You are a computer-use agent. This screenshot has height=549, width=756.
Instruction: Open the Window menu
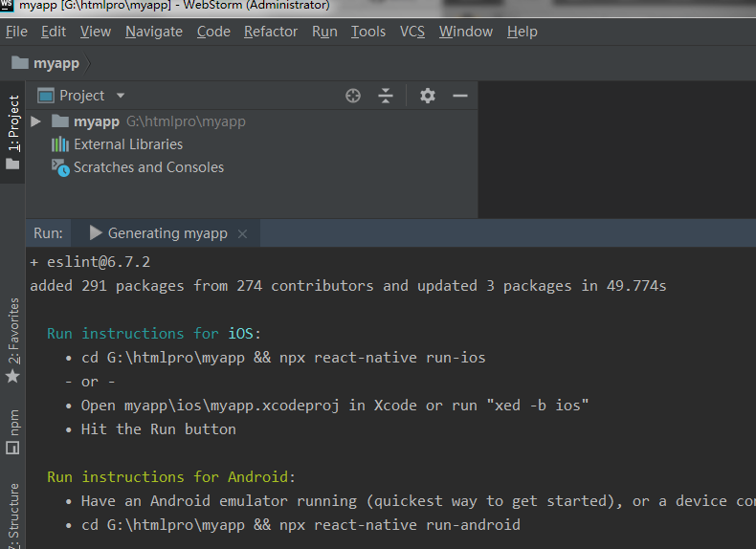click(466, 32)
